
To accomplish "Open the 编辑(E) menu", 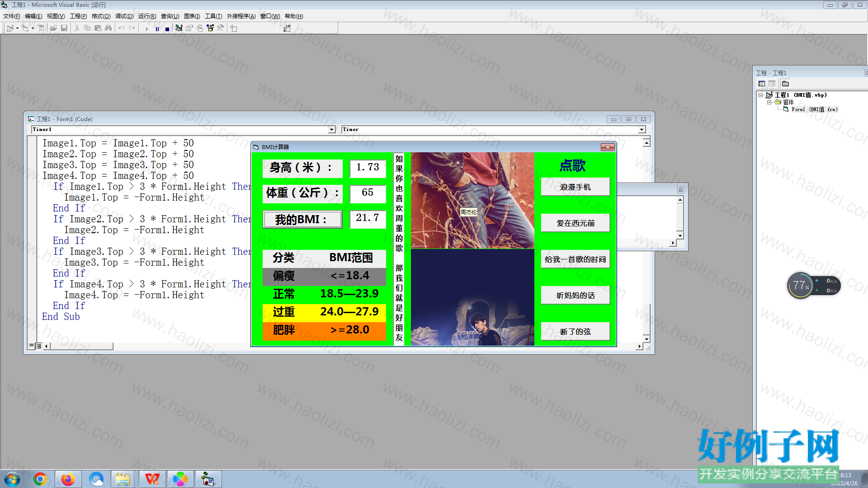I will tap(33, 16).
